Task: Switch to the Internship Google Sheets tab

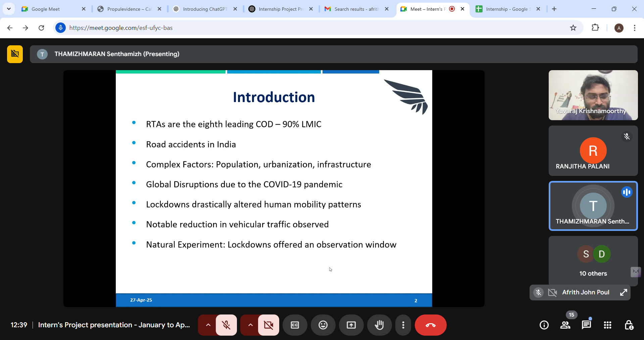Action: click(x=507, y=9)
